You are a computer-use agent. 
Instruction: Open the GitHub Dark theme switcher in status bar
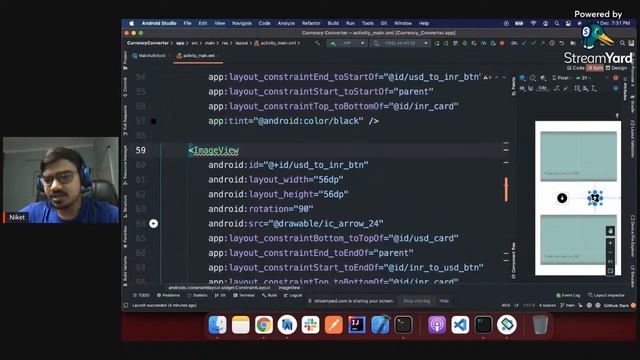(616, 305)
